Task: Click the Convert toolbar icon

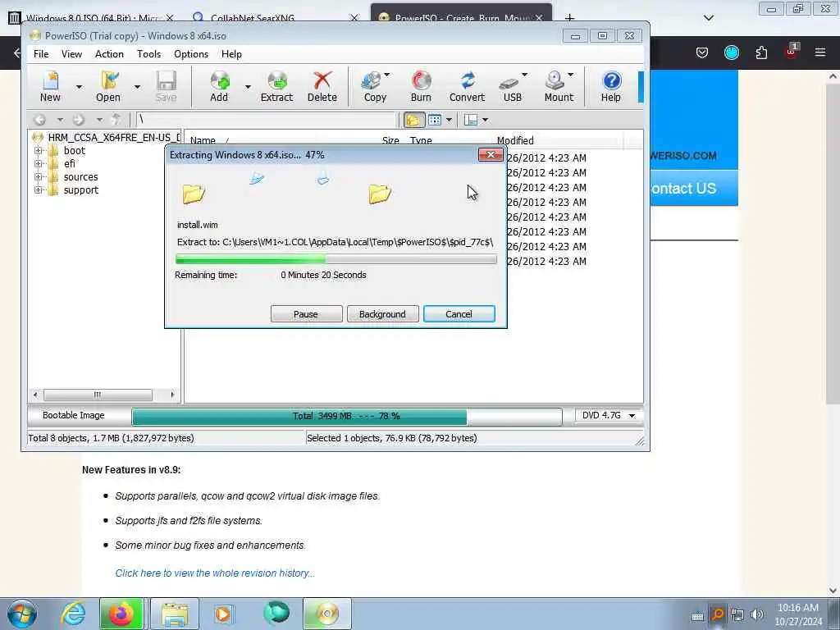Action: (467, 86)
